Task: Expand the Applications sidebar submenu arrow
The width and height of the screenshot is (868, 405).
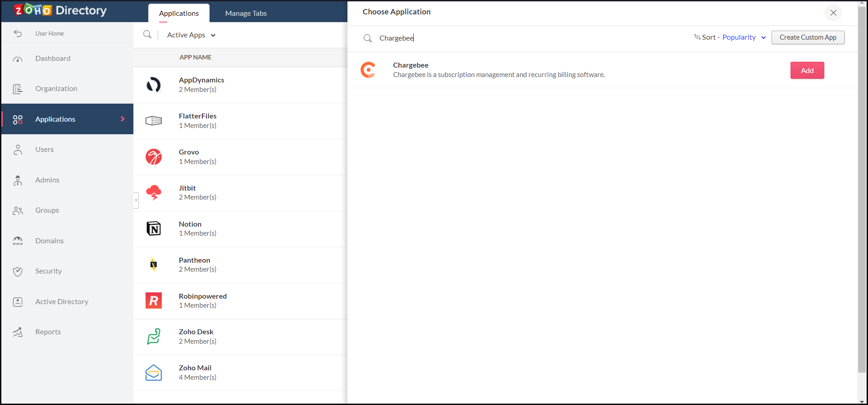Action: pos(123,119)
